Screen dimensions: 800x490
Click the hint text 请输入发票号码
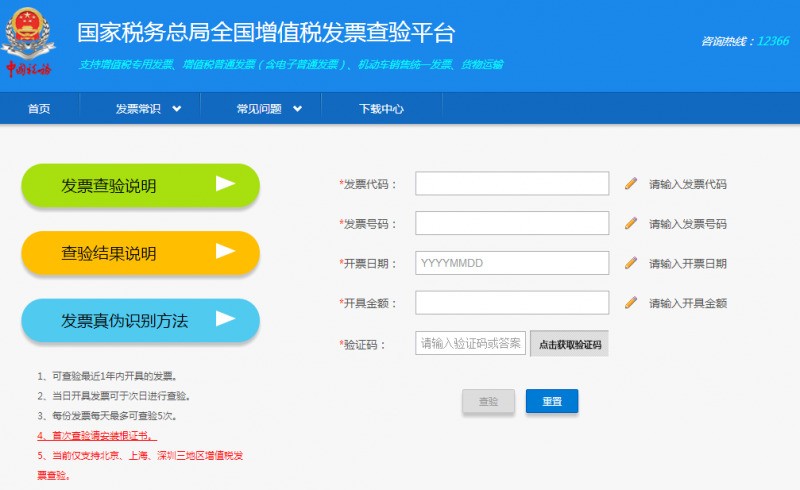pos(688,224)
